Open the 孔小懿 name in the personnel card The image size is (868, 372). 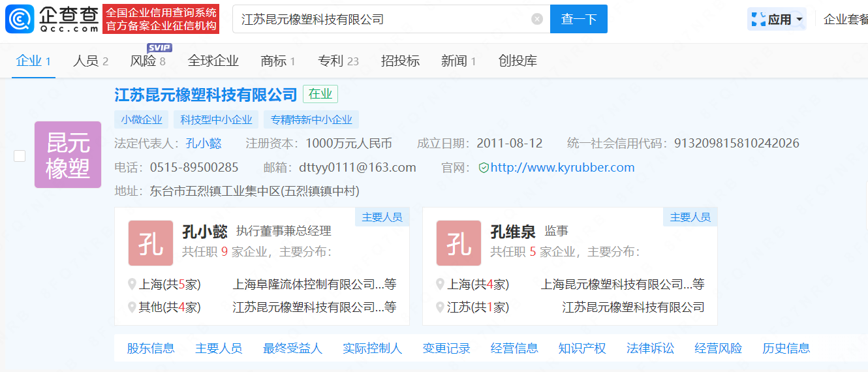click(x=205, y=231)
